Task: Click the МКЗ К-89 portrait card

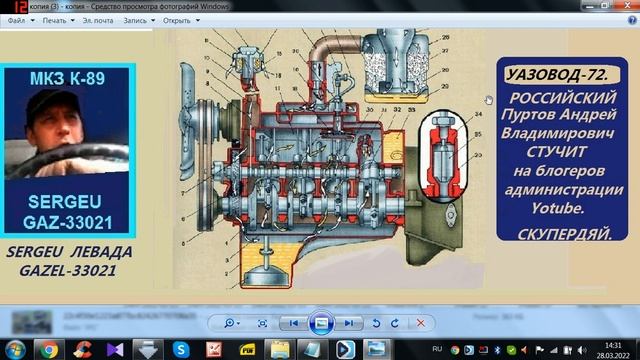Action: [x=67, y=150]
